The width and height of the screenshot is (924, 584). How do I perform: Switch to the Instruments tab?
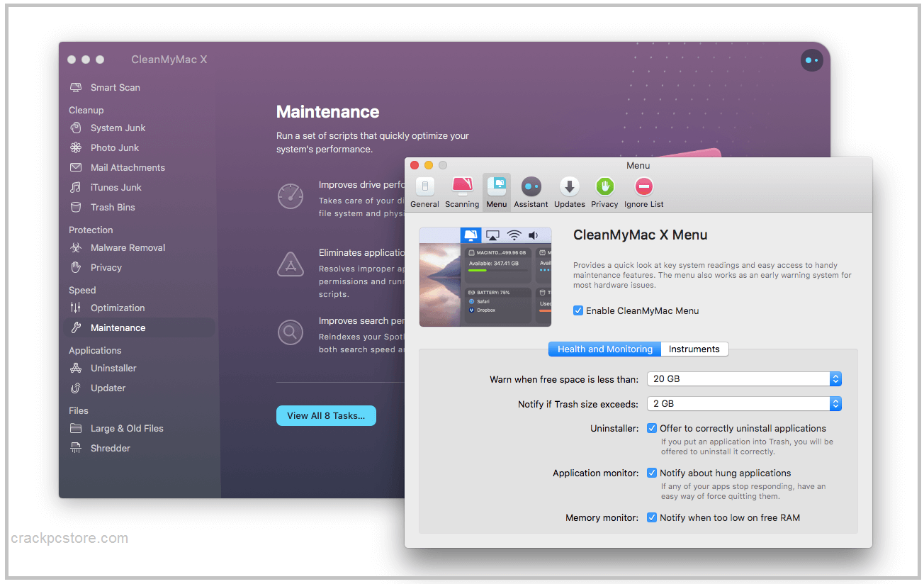(694, 349)
